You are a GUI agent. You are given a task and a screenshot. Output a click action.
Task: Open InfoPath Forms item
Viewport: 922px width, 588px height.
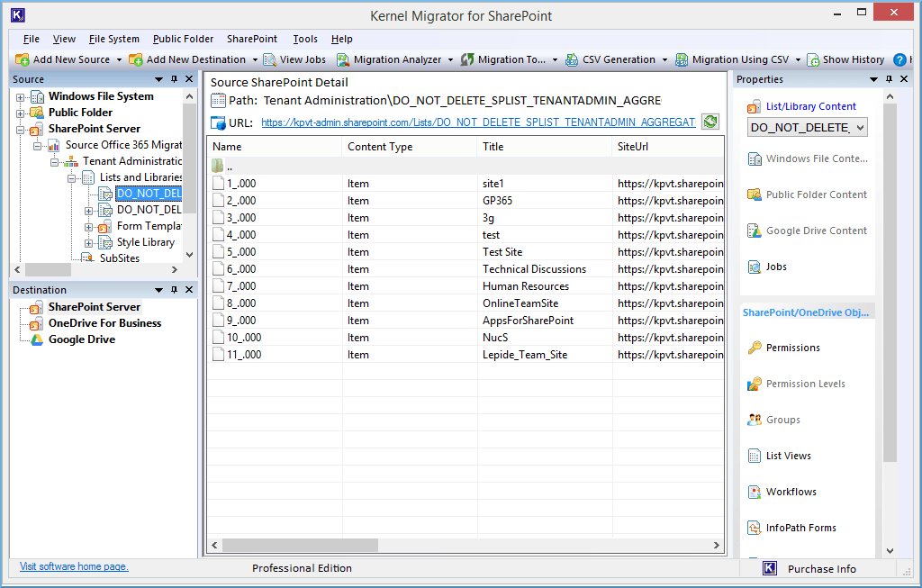point(791,528)
